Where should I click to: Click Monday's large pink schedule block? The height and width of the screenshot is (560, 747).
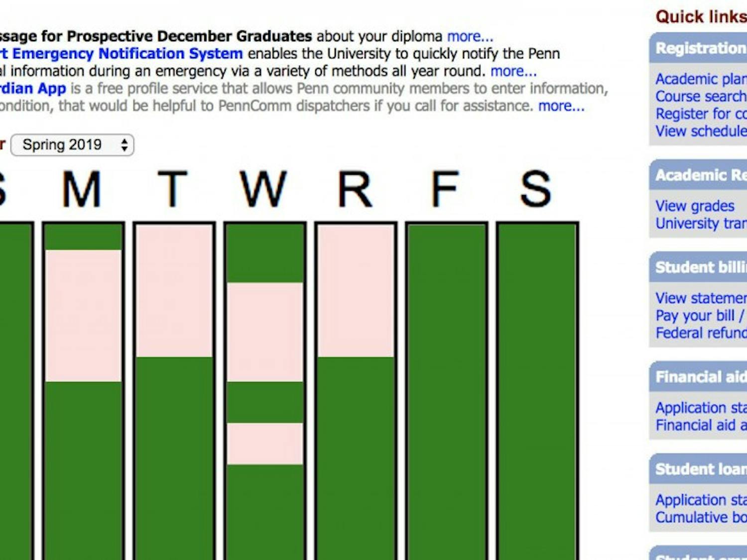(83, 316)
